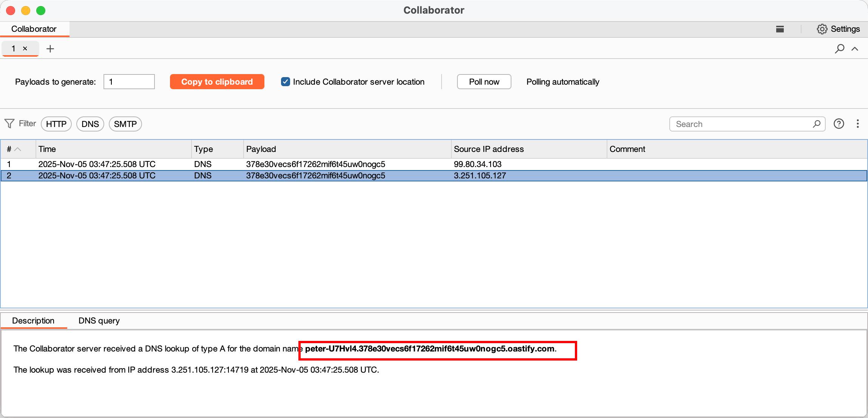868x418 pixels.
Task: Uncheck Include Collaborator server location
Action: [285, 82]
